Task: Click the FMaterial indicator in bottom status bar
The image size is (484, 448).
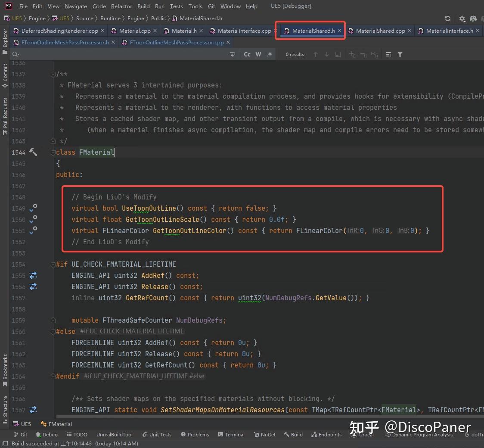Action: point(59,423)
